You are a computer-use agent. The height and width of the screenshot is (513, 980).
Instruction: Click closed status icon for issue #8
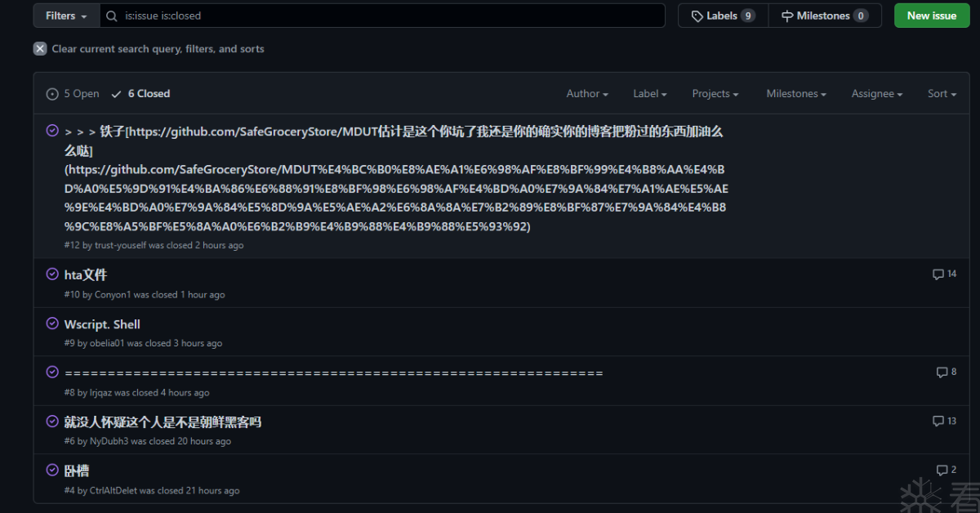point(52,372)
